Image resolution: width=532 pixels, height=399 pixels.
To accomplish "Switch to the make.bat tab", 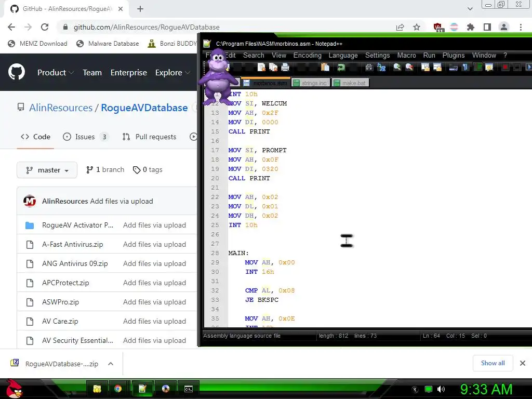I will 351,83.
